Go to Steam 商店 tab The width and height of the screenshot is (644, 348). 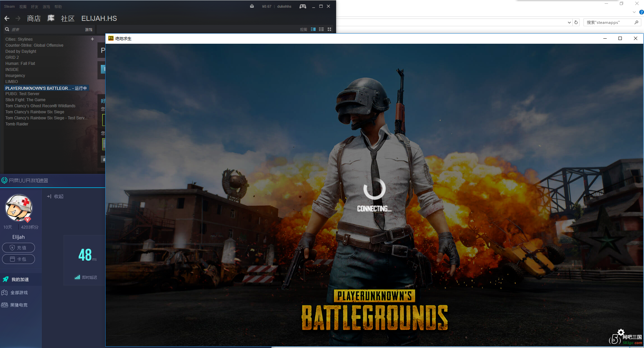tap(34, 18)
